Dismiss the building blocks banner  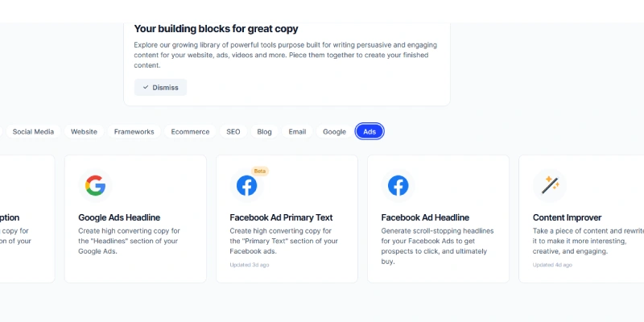(x=160, y=88)
